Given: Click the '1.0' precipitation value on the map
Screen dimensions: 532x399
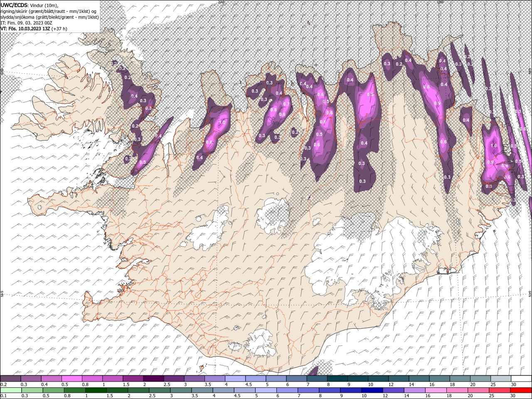Looking at the screenshot, I should [222, 122].
